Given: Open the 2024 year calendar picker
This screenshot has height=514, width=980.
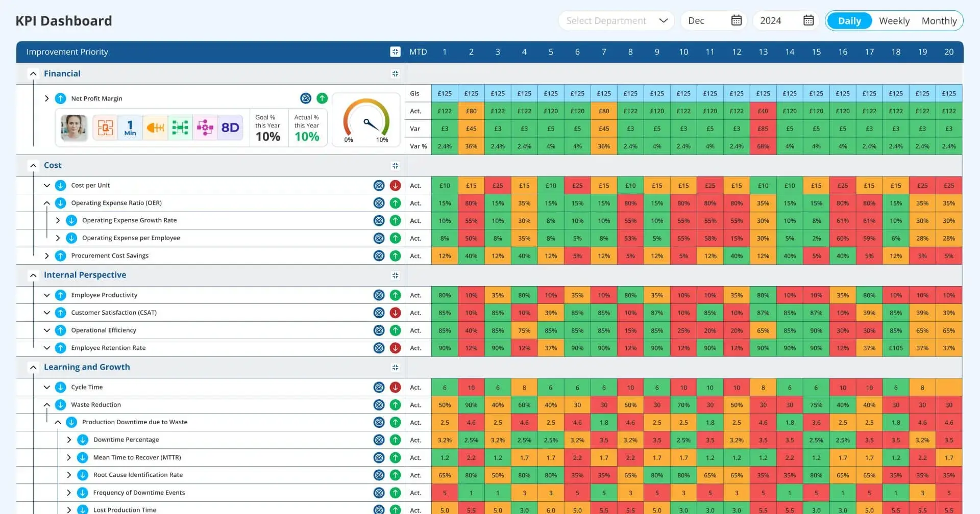Looking at the screenshot, I should tap(807, 20).
